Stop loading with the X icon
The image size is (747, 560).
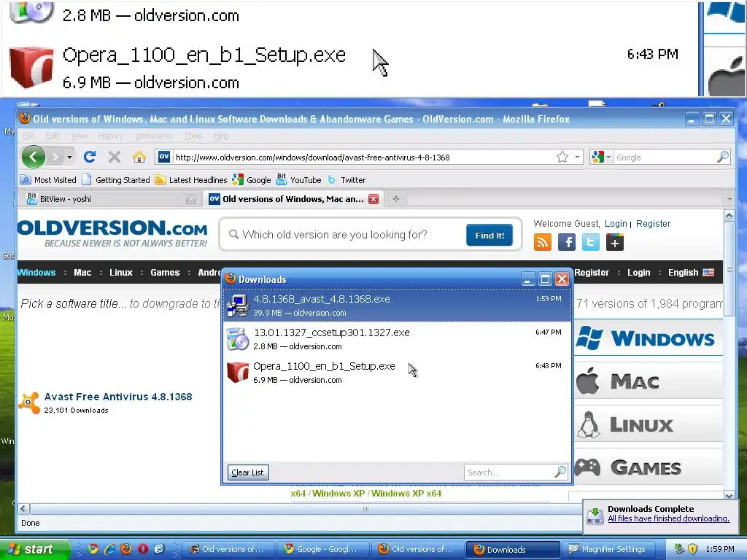[x=114, y=157]
